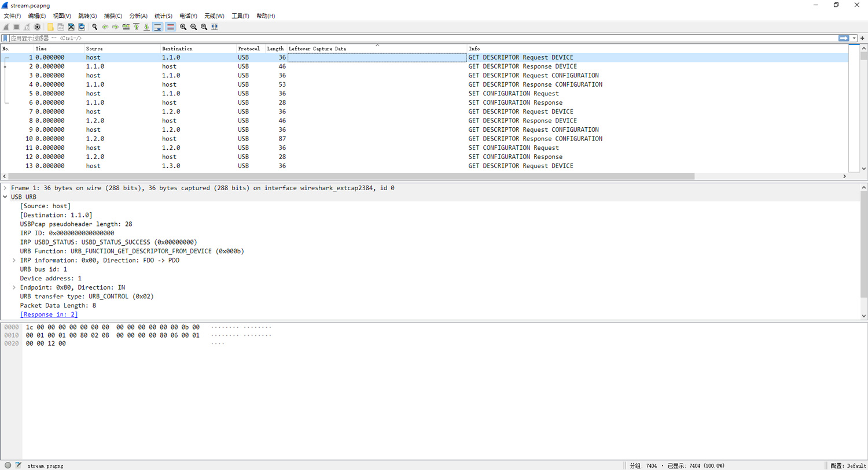
Task: Open the 视图(V) menu
Action: (x=62, y=16)
